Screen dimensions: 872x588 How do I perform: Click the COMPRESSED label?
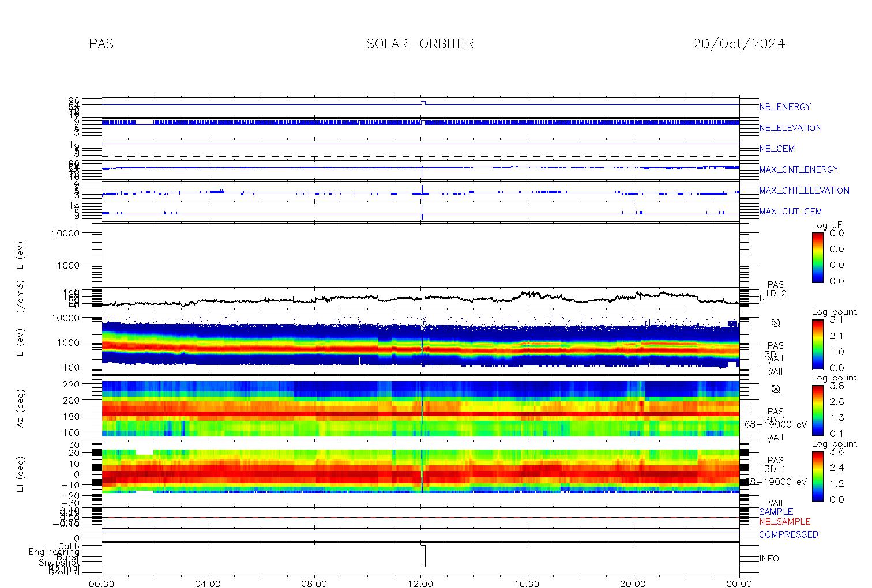(788, 534)
